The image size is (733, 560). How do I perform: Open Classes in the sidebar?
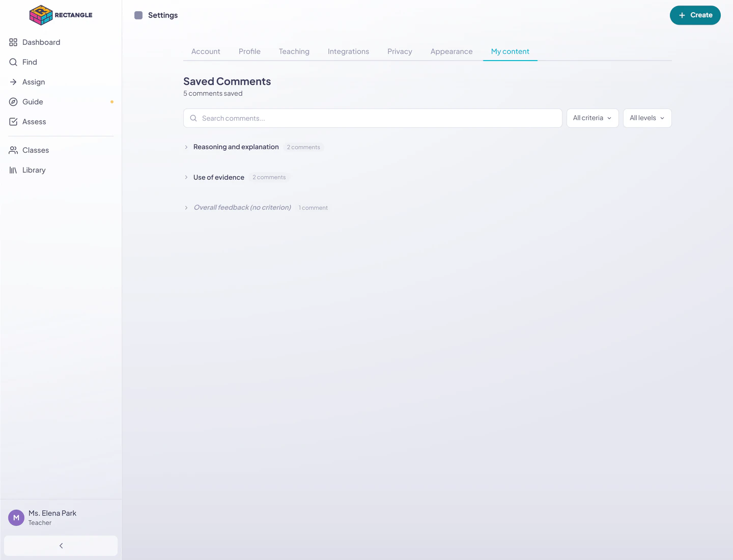click(61, 150)
